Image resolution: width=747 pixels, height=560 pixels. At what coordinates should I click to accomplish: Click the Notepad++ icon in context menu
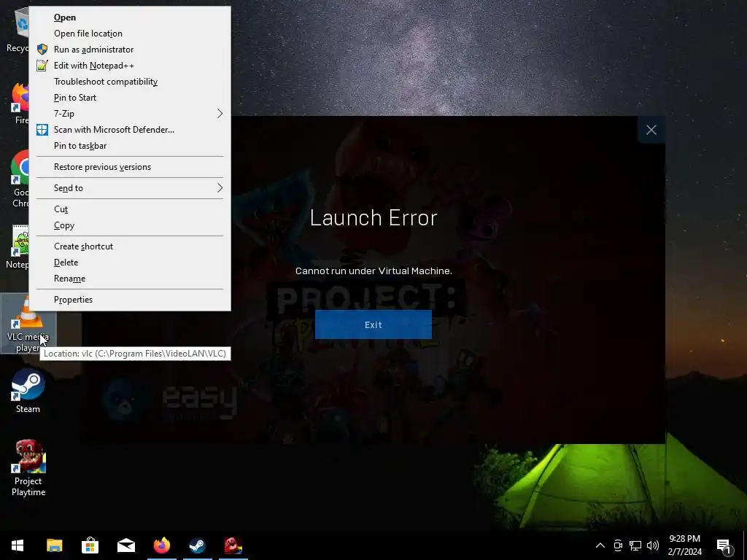coord(42,65)
